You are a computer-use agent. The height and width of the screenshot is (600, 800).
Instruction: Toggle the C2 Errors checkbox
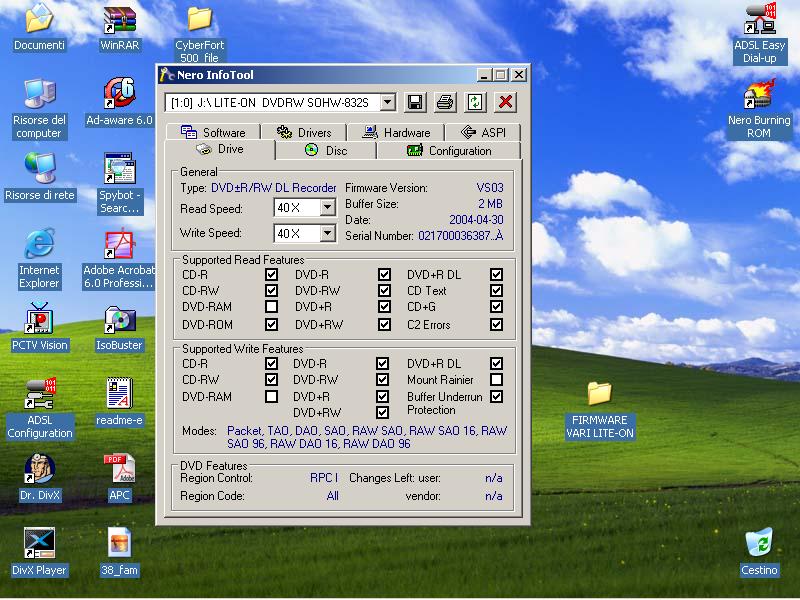pos(496,324)
